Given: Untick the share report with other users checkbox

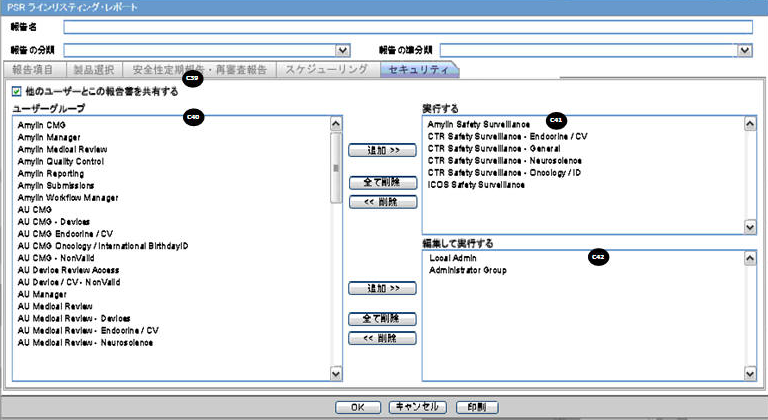Looking at the screenshot, I should (17, 91).
